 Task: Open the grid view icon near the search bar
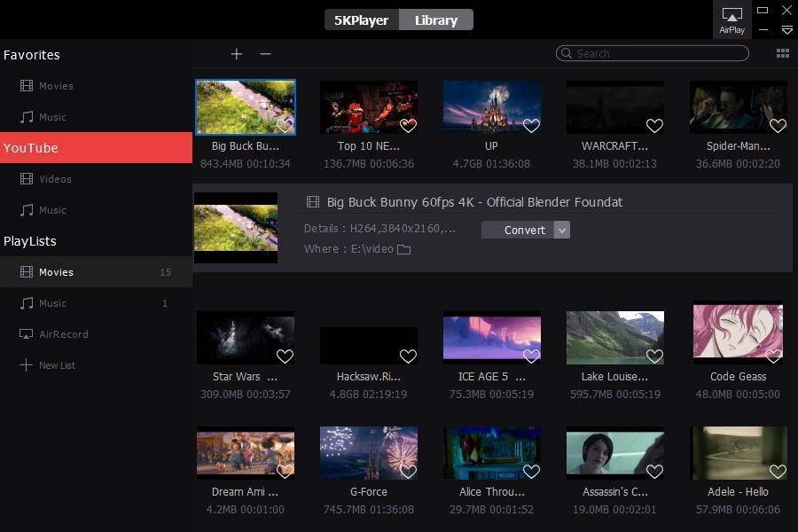point(784,53)
